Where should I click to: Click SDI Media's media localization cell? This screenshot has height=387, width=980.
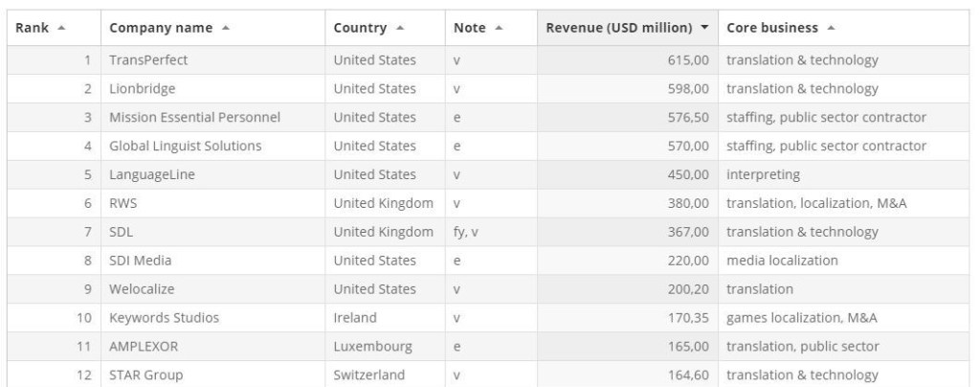point(782,261)
